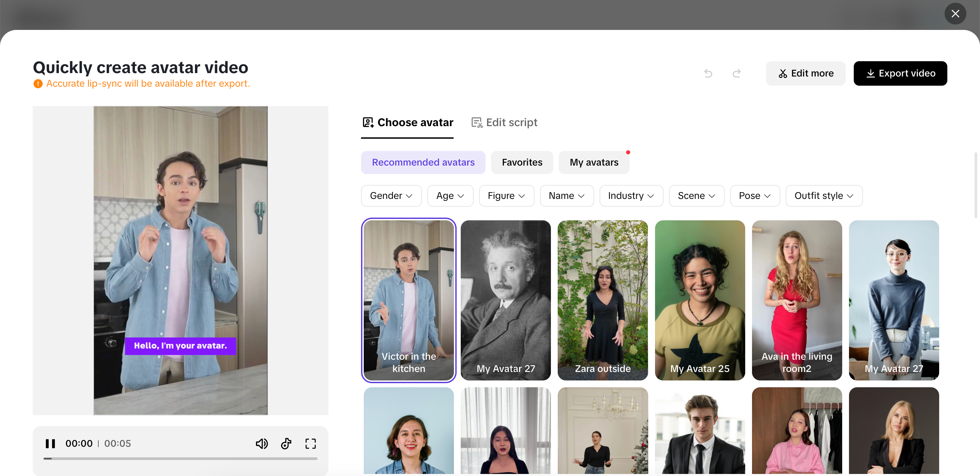Enter fullscreen mode for the preview
Viewport: 980px width, 476px height.
310,443
